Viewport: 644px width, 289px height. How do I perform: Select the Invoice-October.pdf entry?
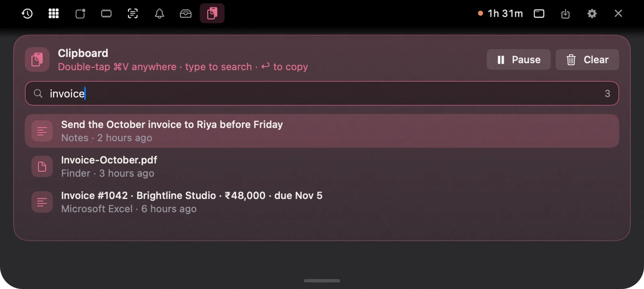[322, 166]
